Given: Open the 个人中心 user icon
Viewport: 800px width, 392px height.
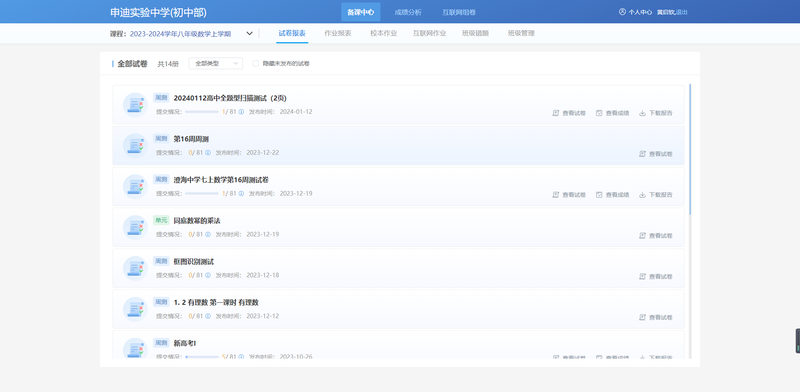Looking at the screenshot, I should (622, 12).
